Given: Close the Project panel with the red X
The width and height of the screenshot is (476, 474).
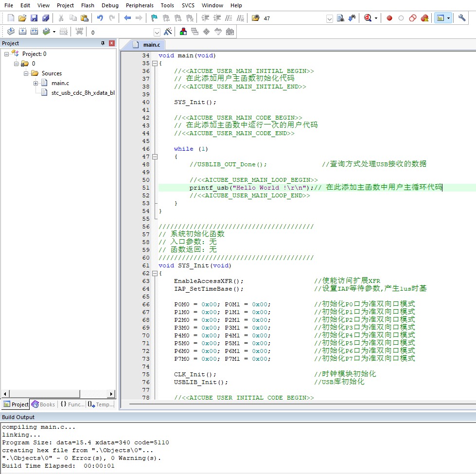Looking at the screenshot, I should (x=112, y=43).
